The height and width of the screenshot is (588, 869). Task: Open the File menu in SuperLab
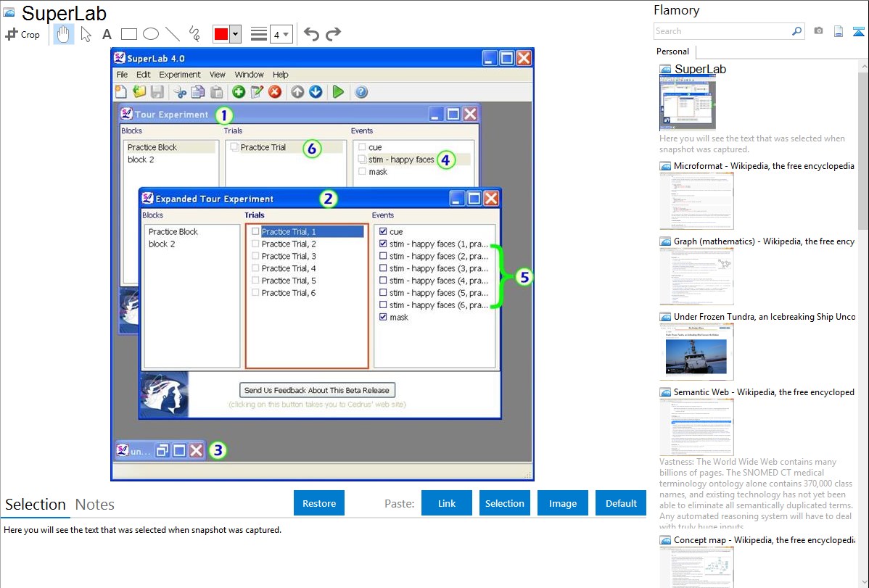pyautogui.click(x=122, y=74)
